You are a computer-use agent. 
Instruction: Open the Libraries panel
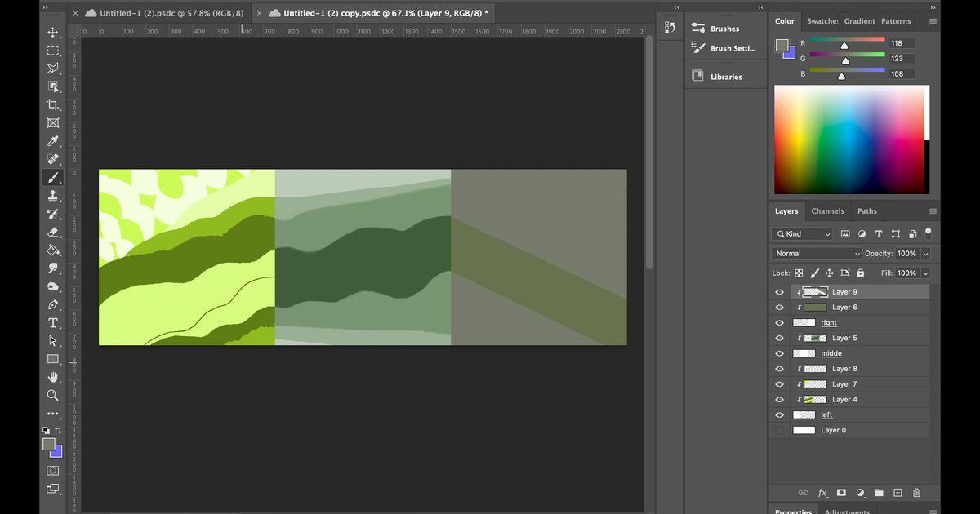[x=726, y=77]
